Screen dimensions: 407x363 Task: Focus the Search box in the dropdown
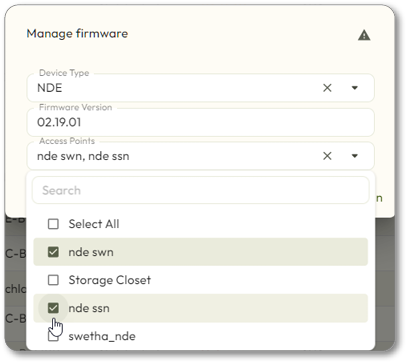pyautogui.click(x=200, y=190)
